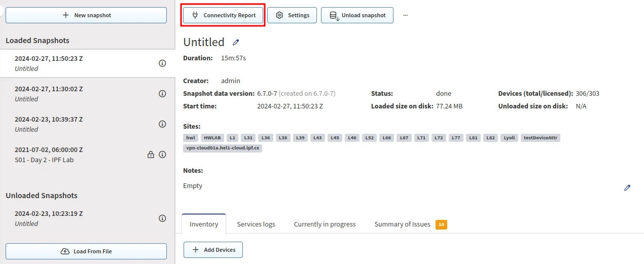Click Load From File button
Screen dimensions: 644x264
click(86, 251)
